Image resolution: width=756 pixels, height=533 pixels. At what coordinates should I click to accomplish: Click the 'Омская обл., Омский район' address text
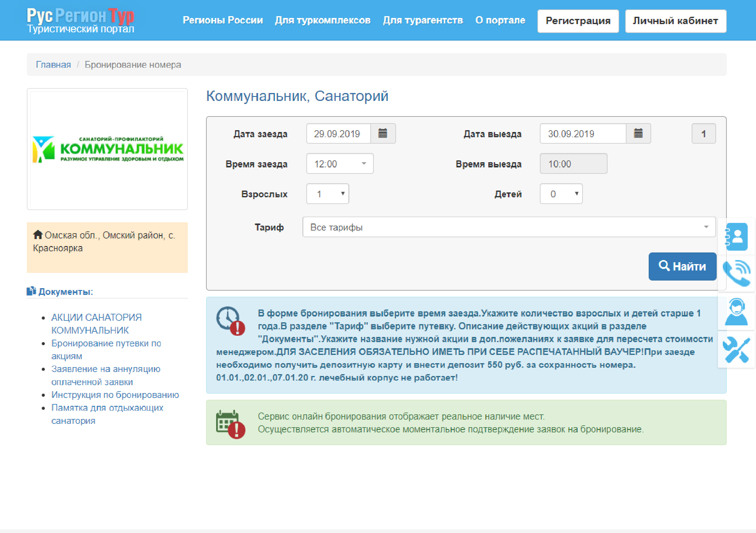coord(104,241)
